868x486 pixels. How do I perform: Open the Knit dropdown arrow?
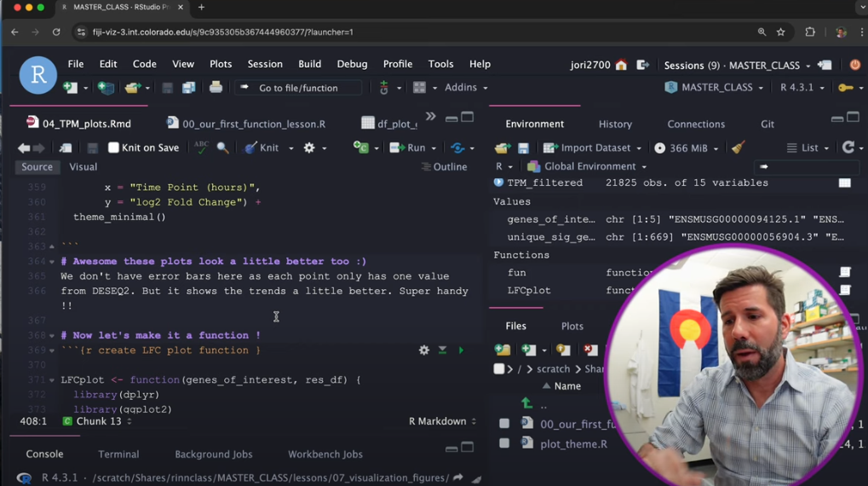[290, 148]
